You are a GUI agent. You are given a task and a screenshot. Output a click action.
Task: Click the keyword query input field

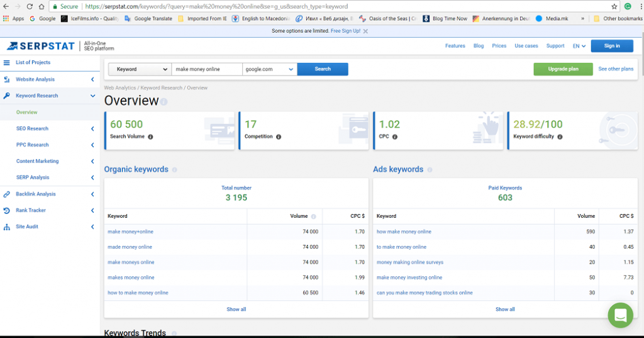point(207,69)
